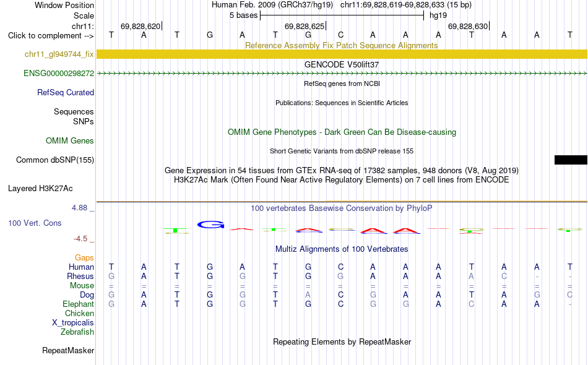Select the Elephant species row label
Viewport: 588px width, 365px height.
[78, 304]
